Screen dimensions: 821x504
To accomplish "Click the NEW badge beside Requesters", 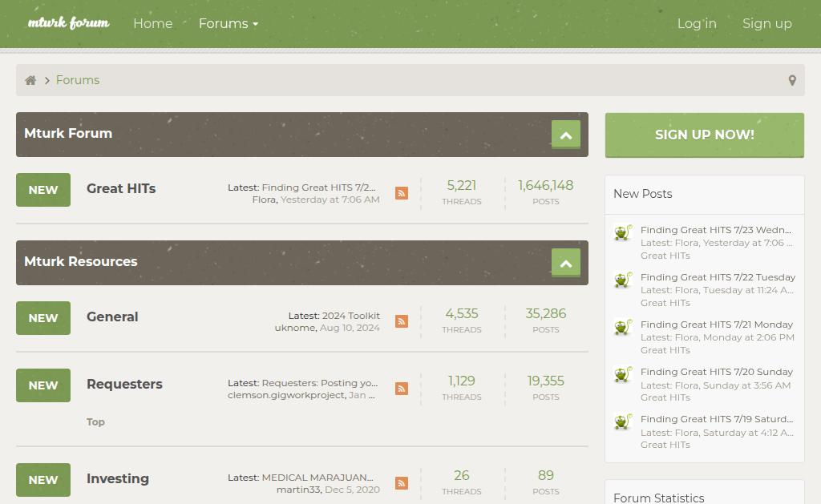I will coord(43,385).
